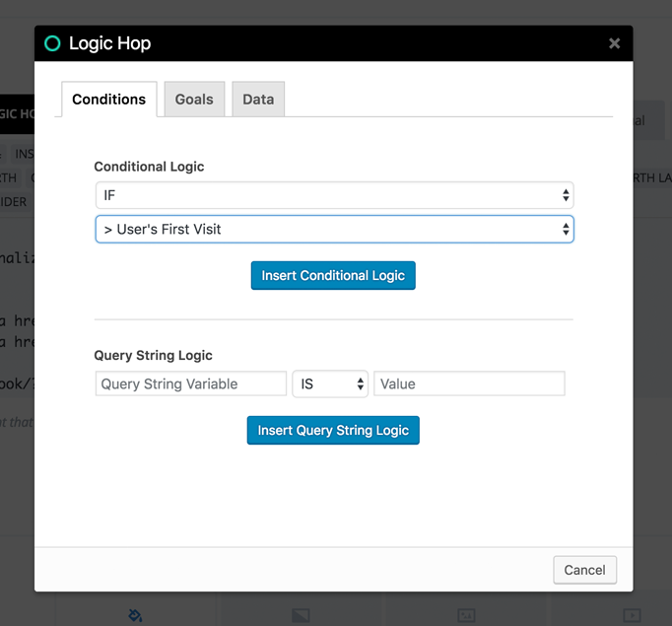Click the Logic Hop circle logo
Viewport: 672px width, 626px height.
pyautogui.click(x=52, y=43)
